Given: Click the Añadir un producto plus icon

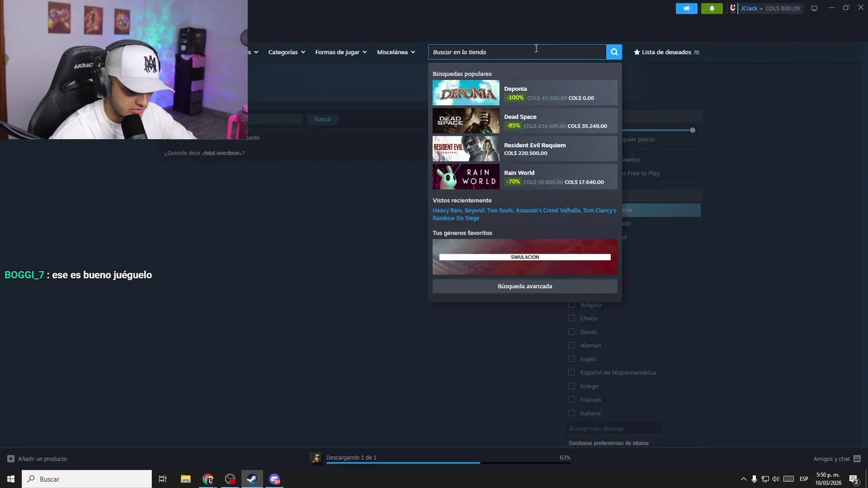Looking at the screenshot, I should click(x=11, y=459).
